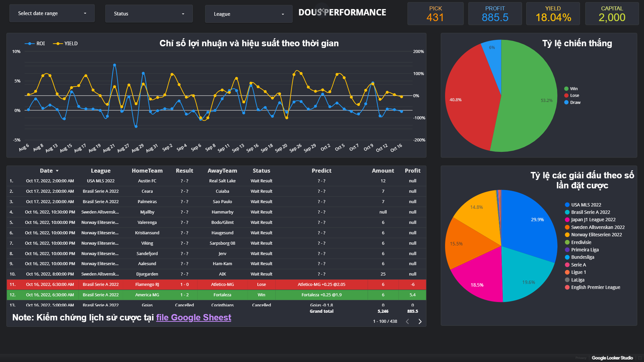Screen dimensions: 644x362
Task: Toggle Draw legend dot in pie chart
Action: coord(566,103)
